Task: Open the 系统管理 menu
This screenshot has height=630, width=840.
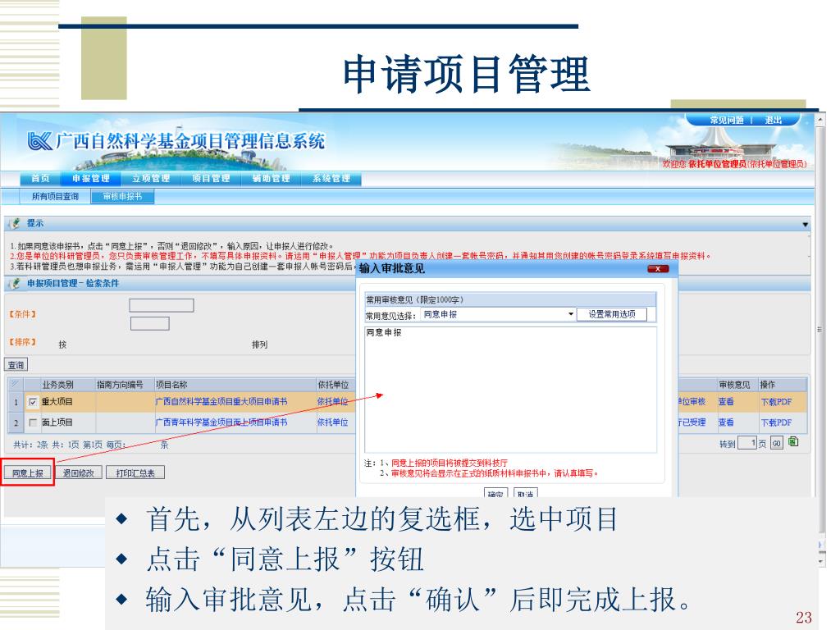Action: click(331, 178)
